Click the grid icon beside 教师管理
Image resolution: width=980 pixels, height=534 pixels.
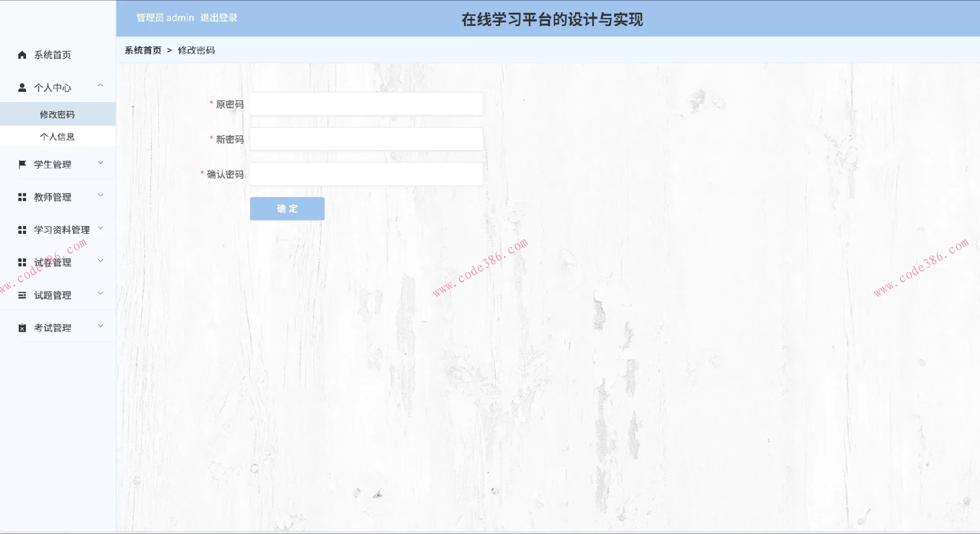click(21, 197)
